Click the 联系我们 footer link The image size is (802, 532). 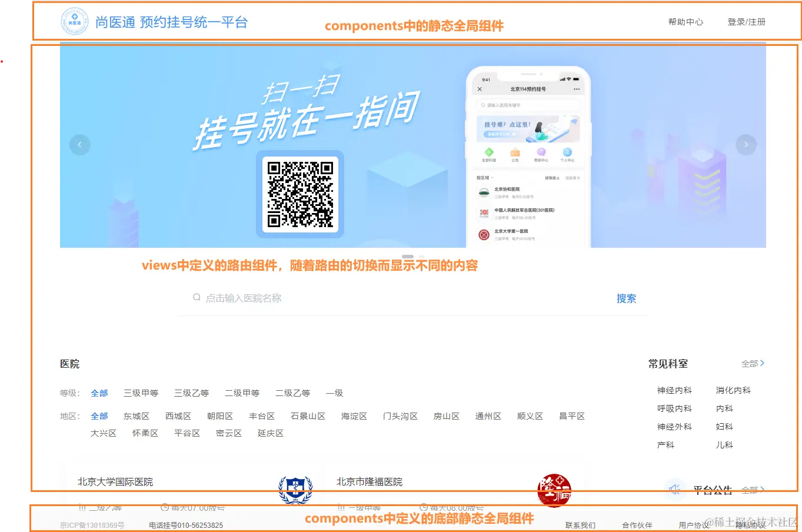580,525
